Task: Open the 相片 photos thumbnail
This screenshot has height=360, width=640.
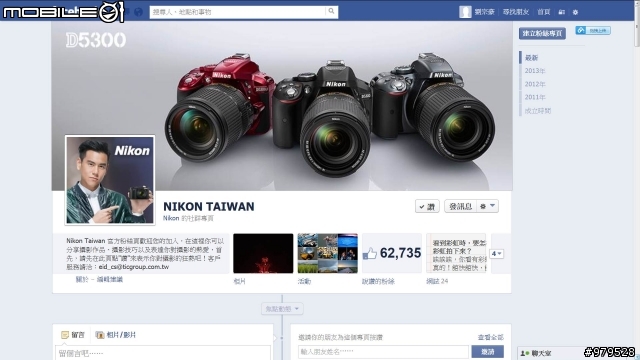Action: pos(263,253)
